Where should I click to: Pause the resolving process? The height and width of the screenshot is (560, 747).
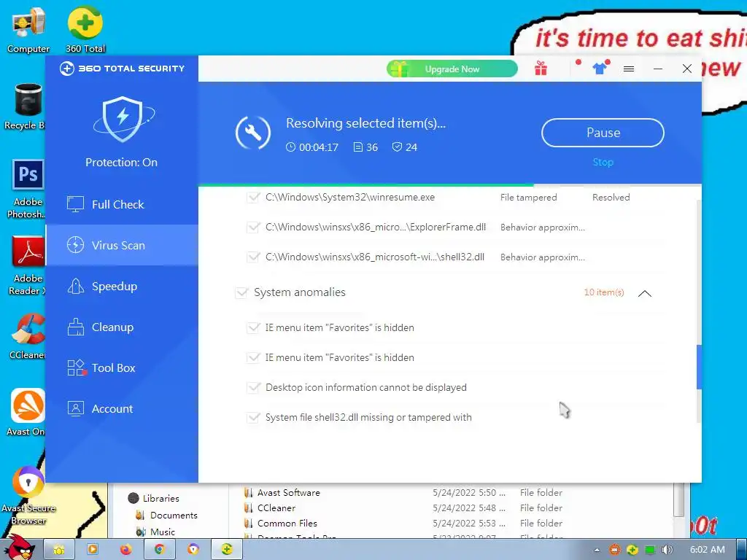coord(603,133)
